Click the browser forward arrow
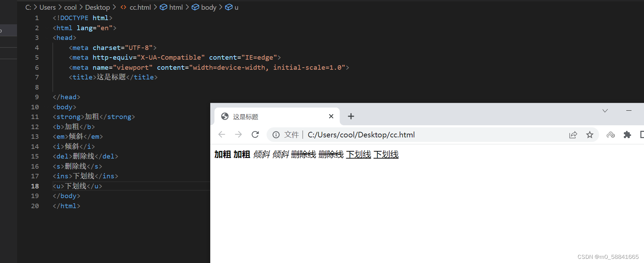Image resolution: width=644 pixels, height=263 pixels. [238, 135]
